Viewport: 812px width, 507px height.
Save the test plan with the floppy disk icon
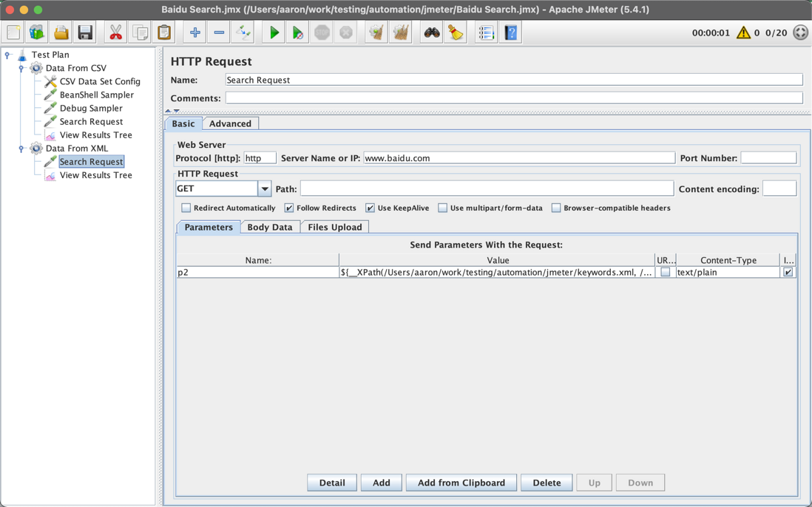(85, 33)
